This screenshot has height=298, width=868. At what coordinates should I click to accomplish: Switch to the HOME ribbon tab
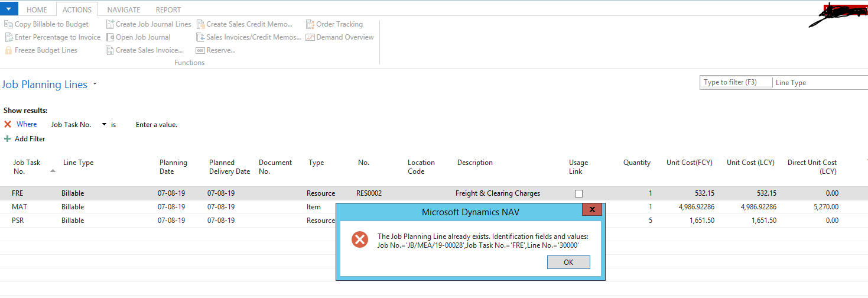point(37,9)
